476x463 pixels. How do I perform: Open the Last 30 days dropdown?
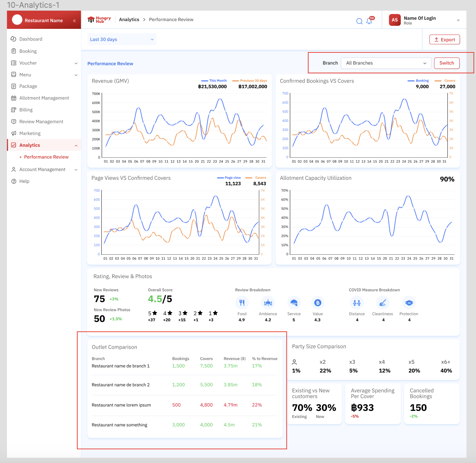122,39
